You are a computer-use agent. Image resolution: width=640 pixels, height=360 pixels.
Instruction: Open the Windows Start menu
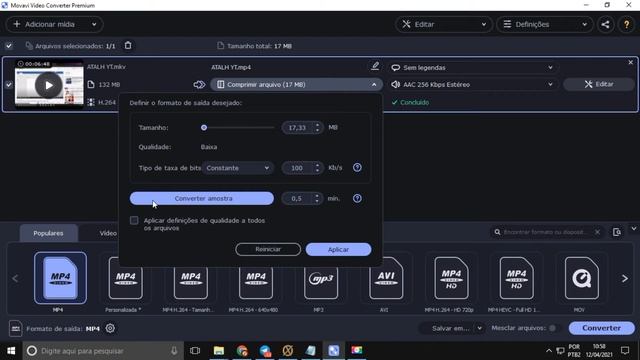point(11,351)
